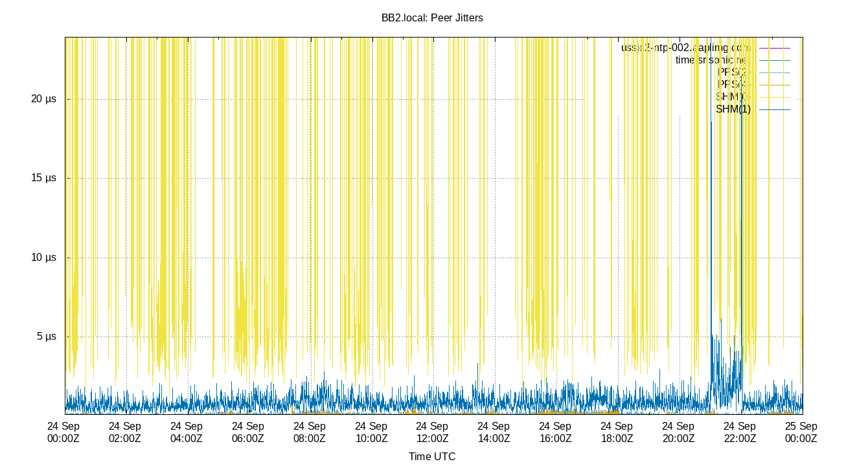The image size is (868, 466).
Task: Click the chart title 'BB2.local: Peer Jitters'
Action: click(x=432, y=18)
